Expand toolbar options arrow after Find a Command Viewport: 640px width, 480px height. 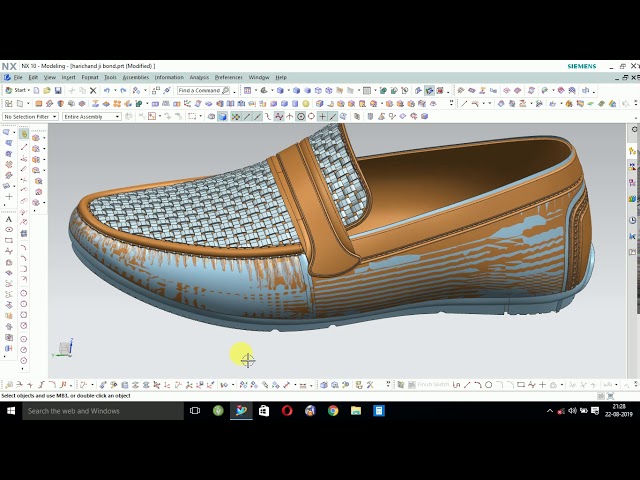click(235, 92)
